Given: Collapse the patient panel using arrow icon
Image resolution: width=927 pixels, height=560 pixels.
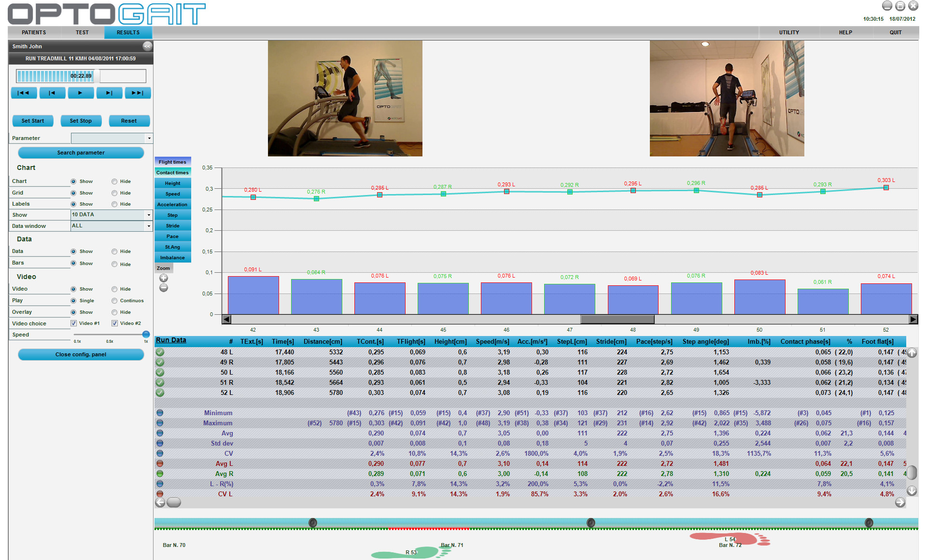Looking at the screenshot, I should coord(147,46).
